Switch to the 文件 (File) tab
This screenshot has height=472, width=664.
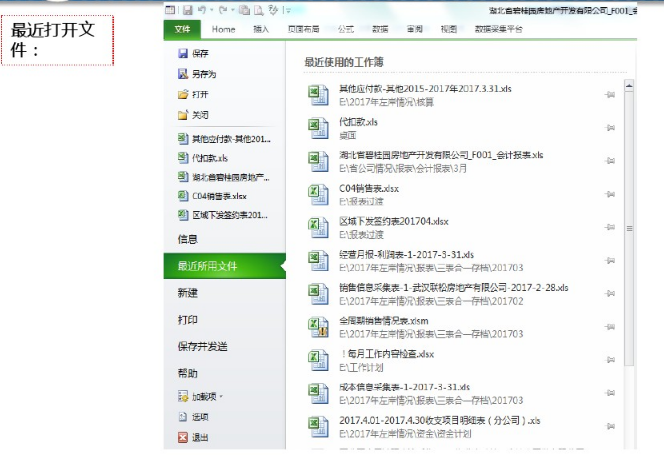pyautogui.click(x=182, y=30)
